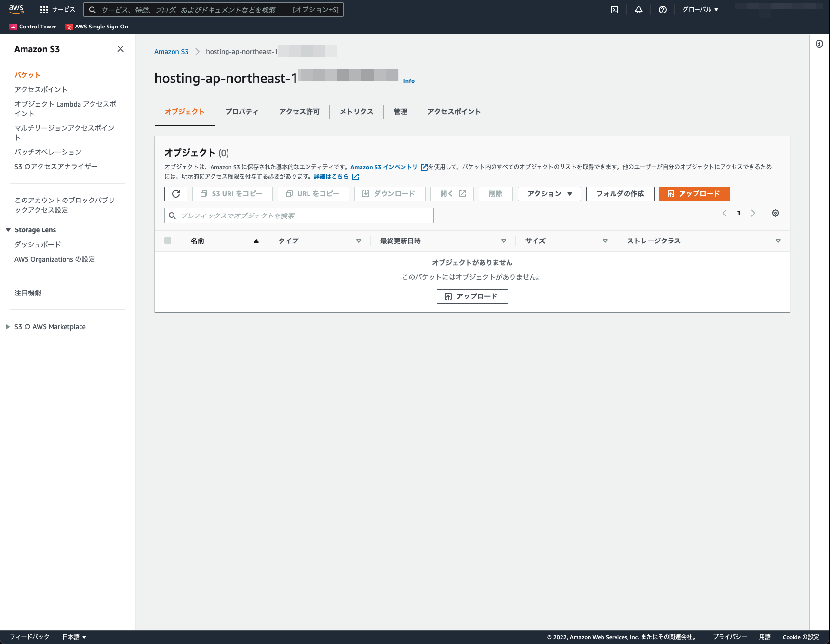Open the ダッシュボード sidebar link
Screen dimensions: 830x644
pos(38,245)
